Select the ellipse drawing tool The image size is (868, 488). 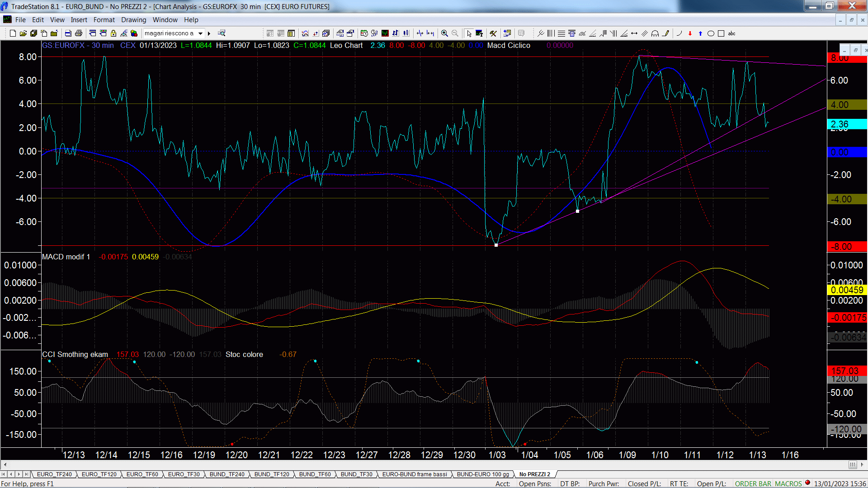711,33
